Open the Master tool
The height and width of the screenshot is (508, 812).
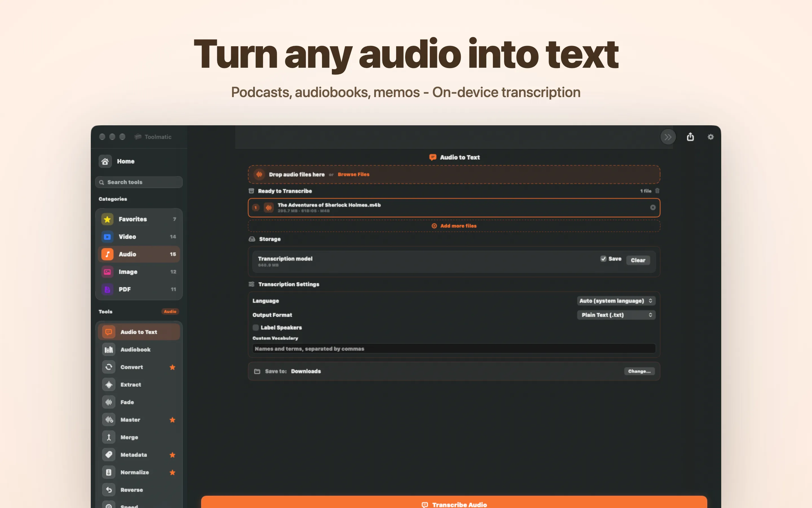click(139, 420)
